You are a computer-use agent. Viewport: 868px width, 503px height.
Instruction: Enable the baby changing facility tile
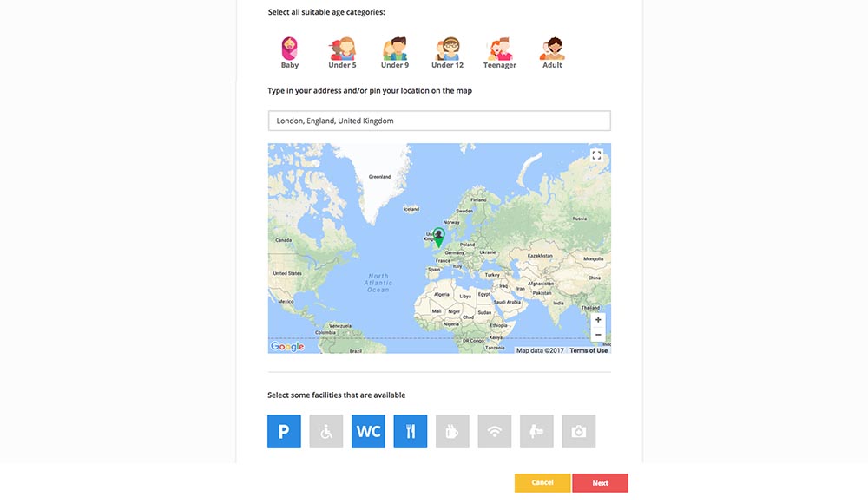(x=536, y=431)
